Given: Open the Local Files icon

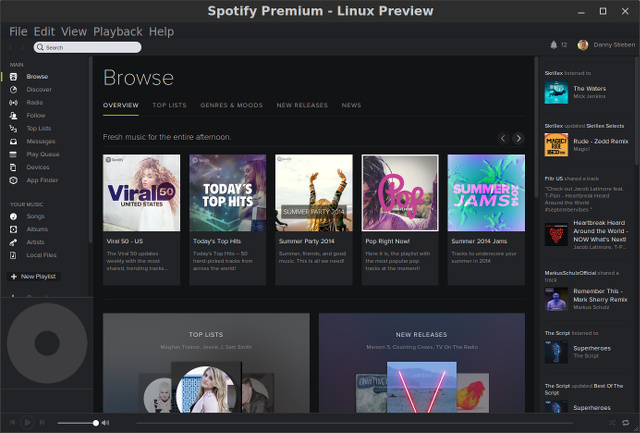Looking at the screenshot, I should 13,255.
